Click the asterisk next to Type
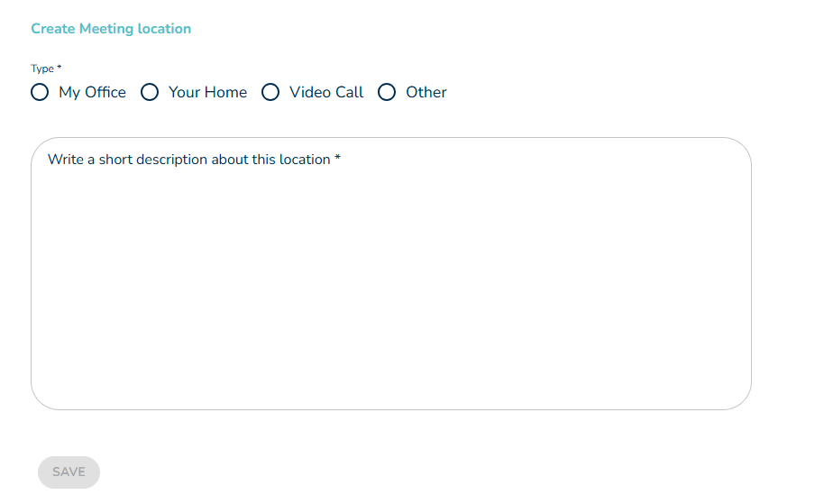 (x=60, y=68)
